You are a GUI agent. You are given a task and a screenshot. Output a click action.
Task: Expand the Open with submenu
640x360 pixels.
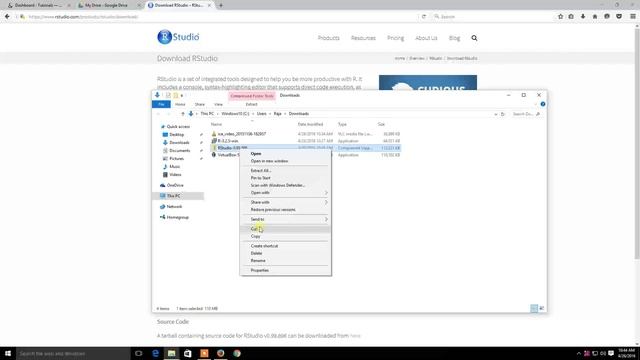click(285, 193)
